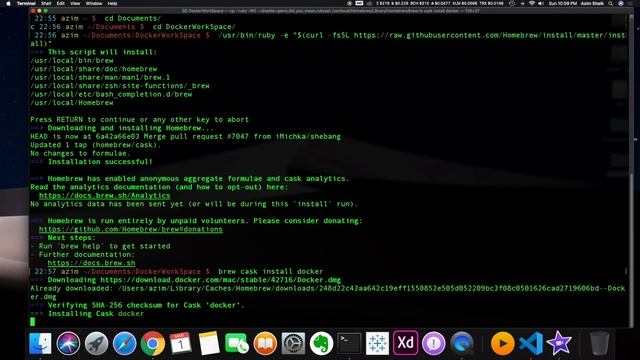Screen dimensions: 640x360
Task: Open the Terminal application menu
Action: point(26,3)
